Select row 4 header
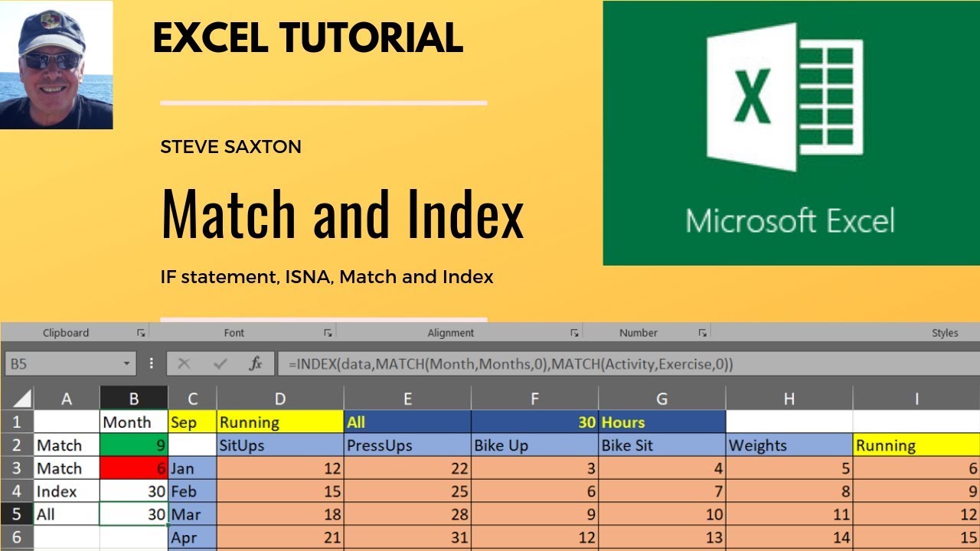 17,491
